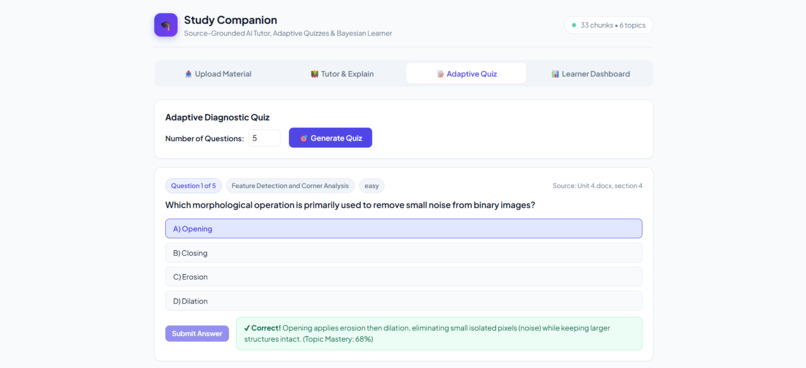Switch to the Tutor & Explain tab
This screenshot has height=368, width=806.
coord(342,74)
